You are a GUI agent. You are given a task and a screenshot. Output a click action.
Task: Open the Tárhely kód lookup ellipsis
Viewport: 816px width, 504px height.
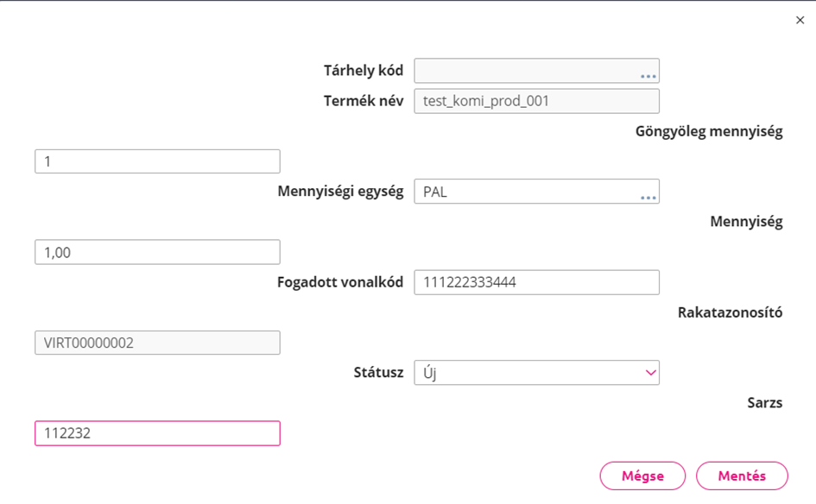point(648,76)
